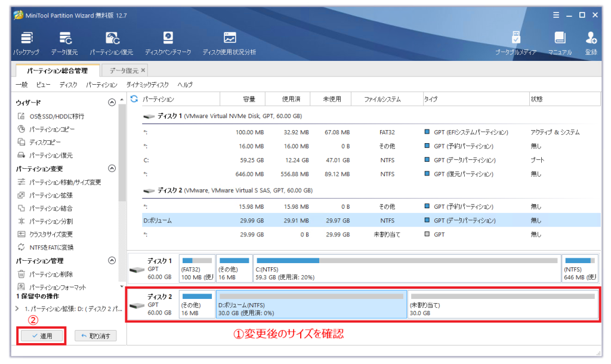
Task: Switch to the データ復元 tab
Action: (124, 70)
